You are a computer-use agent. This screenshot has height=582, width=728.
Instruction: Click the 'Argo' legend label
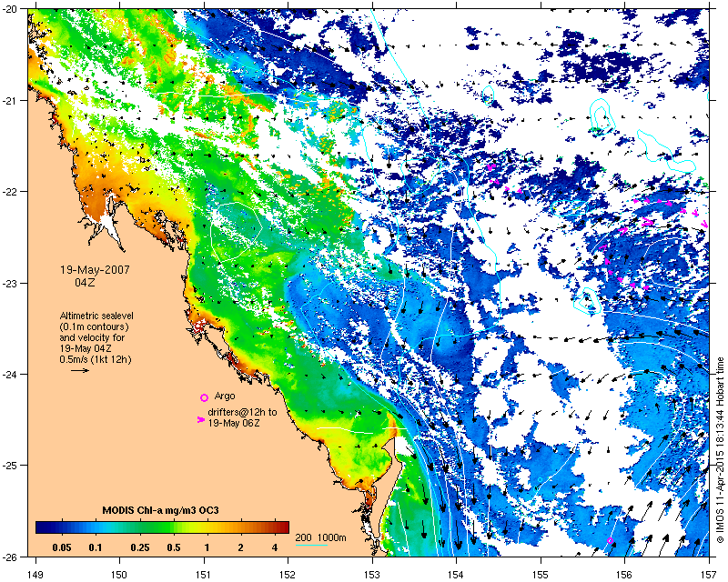pos(225,396)
